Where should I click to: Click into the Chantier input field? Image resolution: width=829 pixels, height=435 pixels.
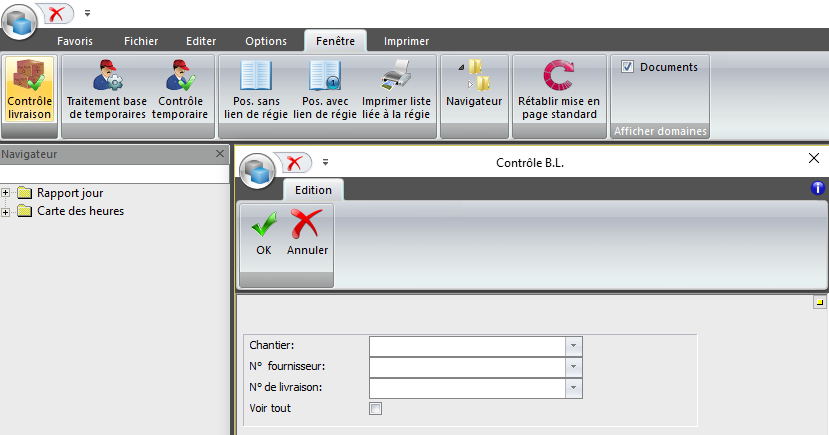coord(467,346)
